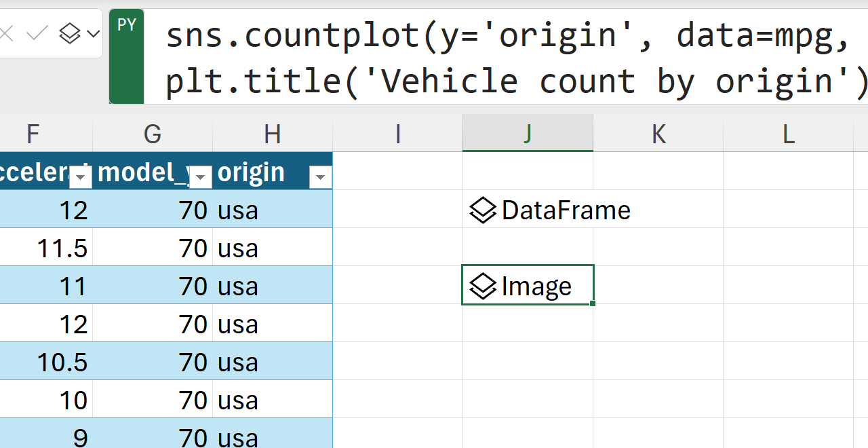This screenshot has width=868, height=448.
Task: Click the fill handle of the Image cell
Action: [593, 303]
